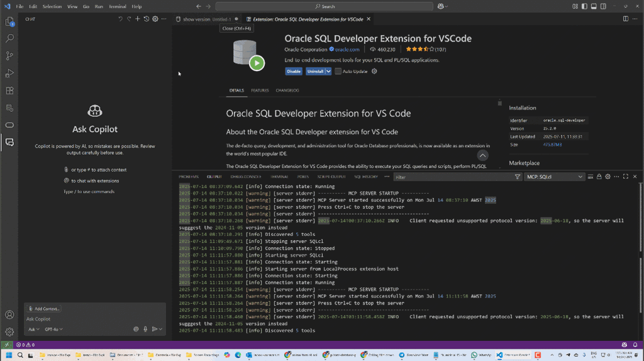The height and width of the screenshot is (361, 644).
Task: Show additional panel tabs via ellipsis
Action: tap(387, 177)
